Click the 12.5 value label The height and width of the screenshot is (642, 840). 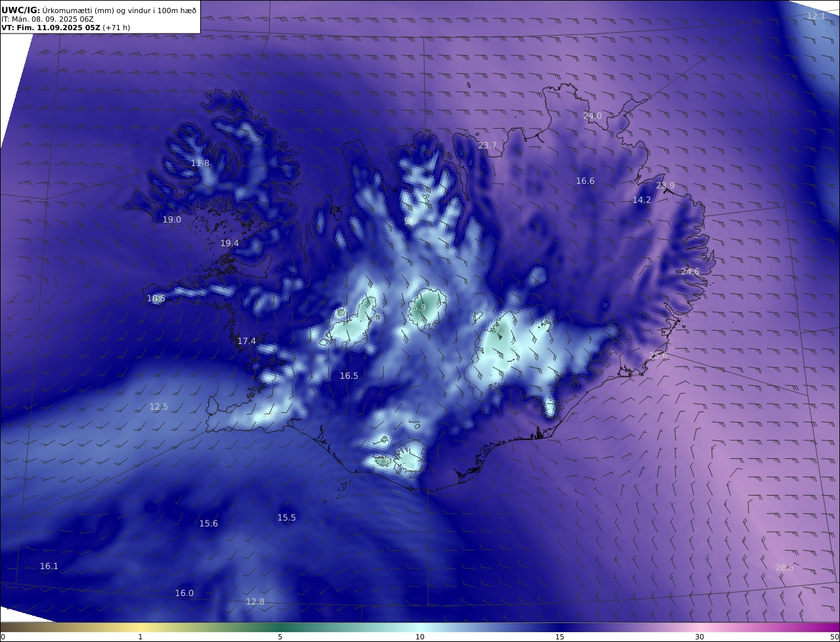point(159,407)
